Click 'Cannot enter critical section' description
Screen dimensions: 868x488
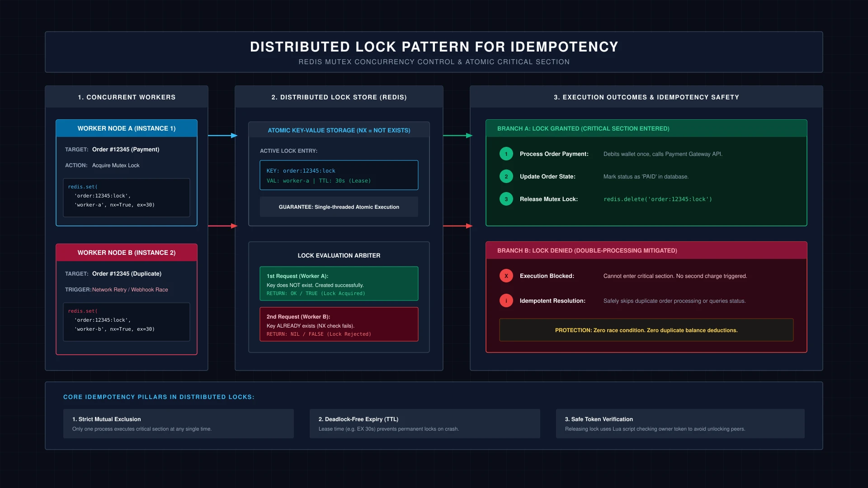[x=675, y=276]
